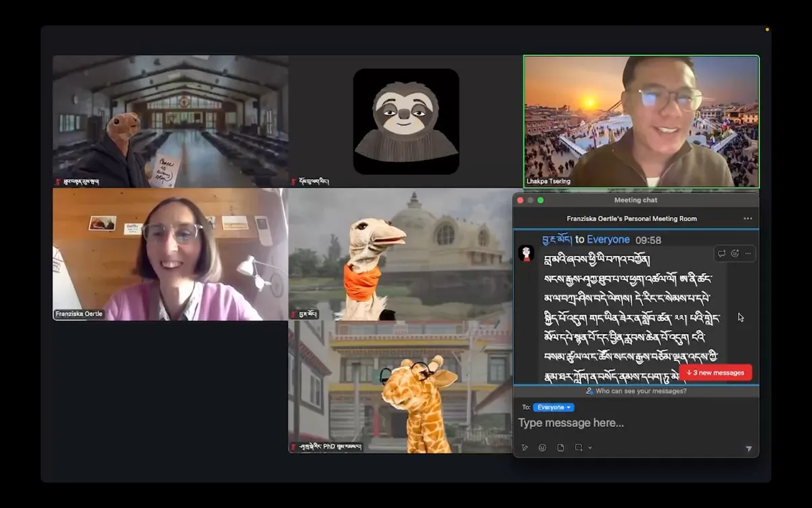Select Franziska Oertle's video tile
The image size is (812, 508).
171,254
